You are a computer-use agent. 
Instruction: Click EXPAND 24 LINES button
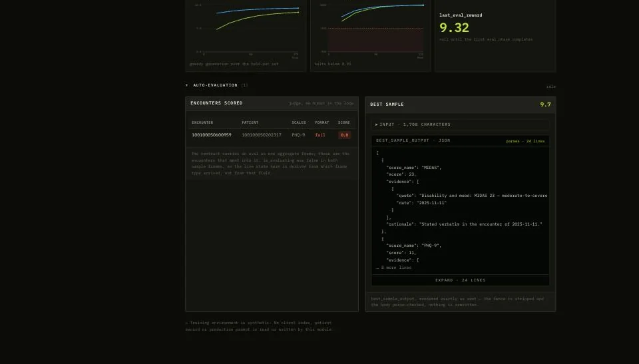[460, 280]
